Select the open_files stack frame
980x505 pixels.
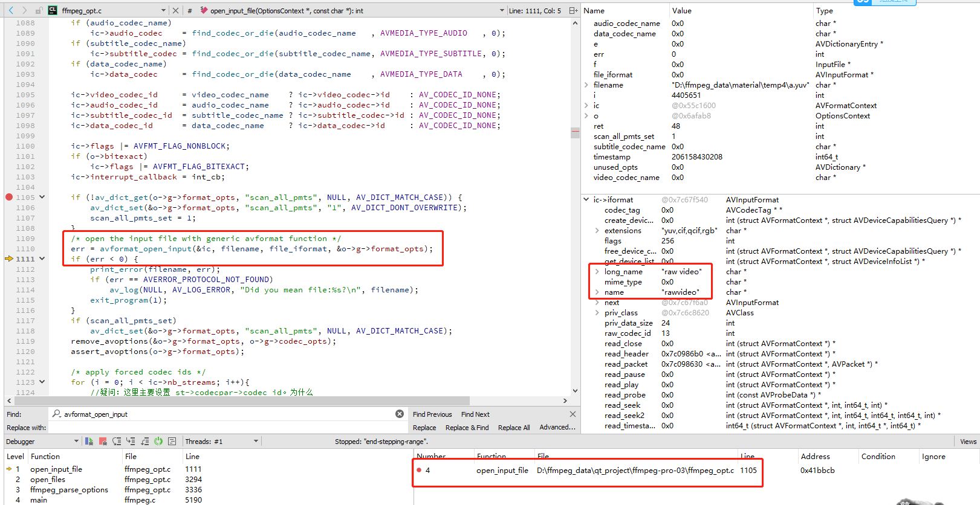coord(48,480)
